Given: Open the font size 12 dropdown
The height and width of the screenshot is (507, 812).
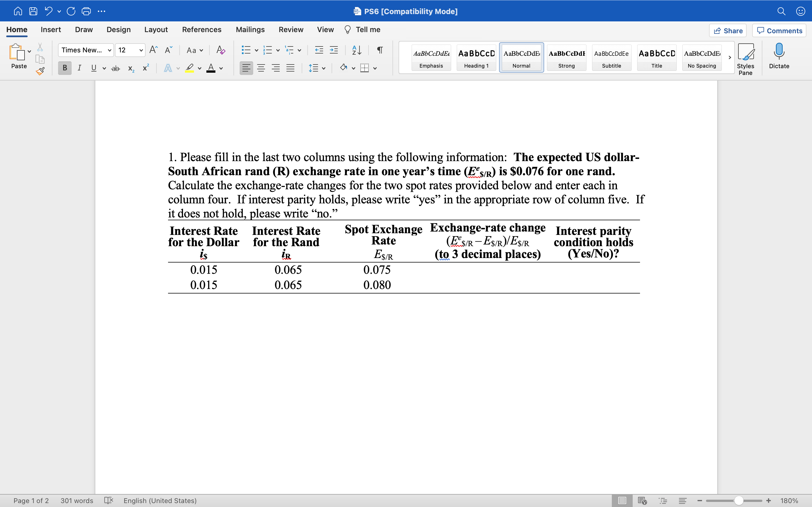Looking at the screenshot, I should point(130,50).
